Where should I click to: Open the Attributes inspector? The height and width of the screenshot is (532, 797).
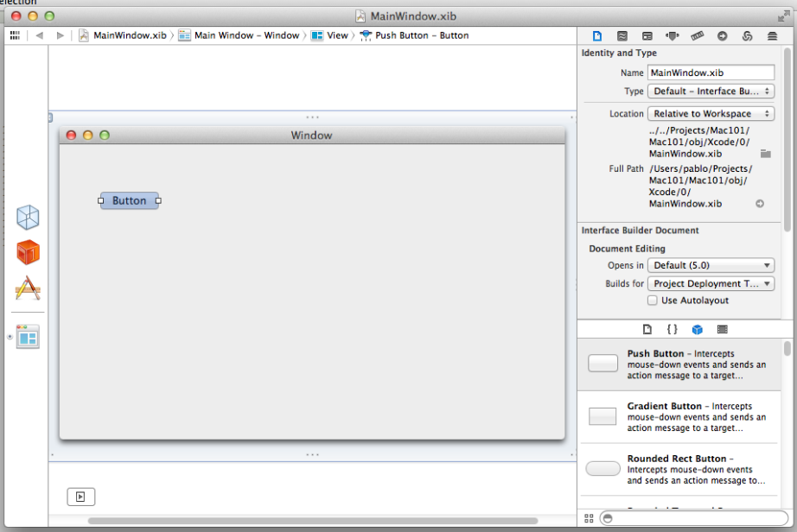click(x=672, y=35)
